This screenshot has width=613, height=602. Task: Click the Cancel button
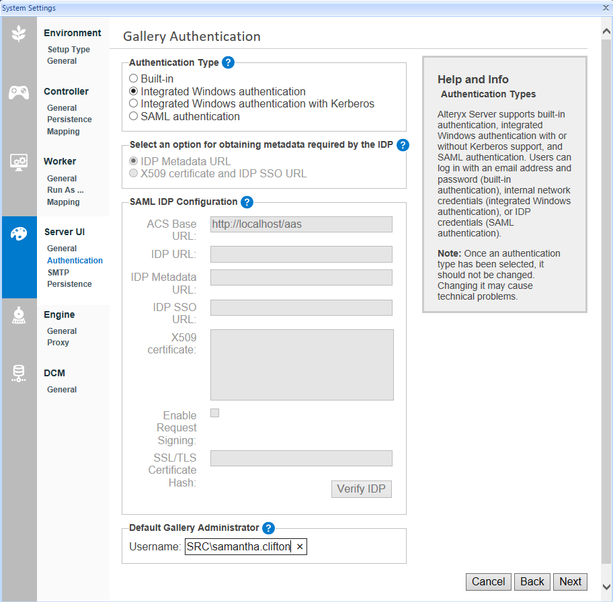pos(488,582)
